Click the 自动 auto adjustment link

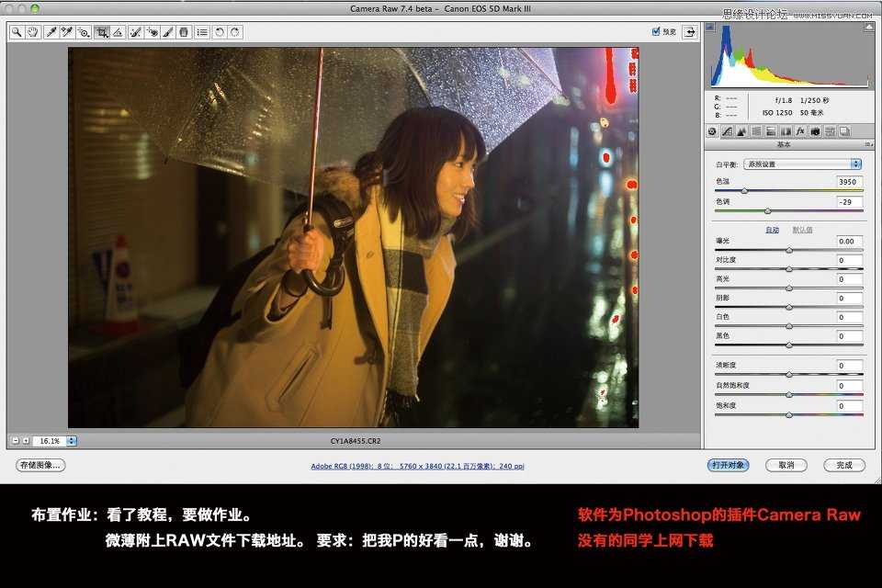[773, 229]
